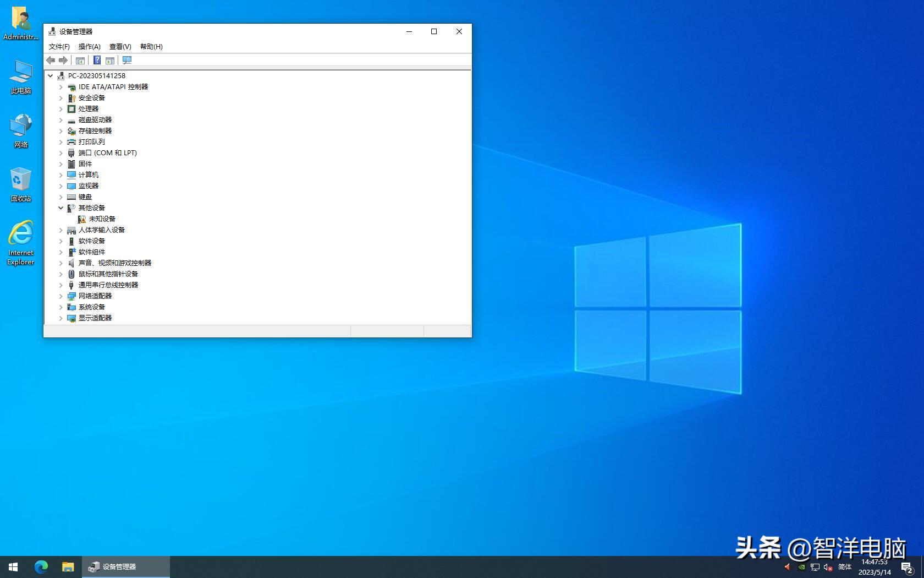Image resolution: width=924 pixels, height=578 pixels.
Task: Click the scan for hardware changes toolbar icon
Action: 127,61
